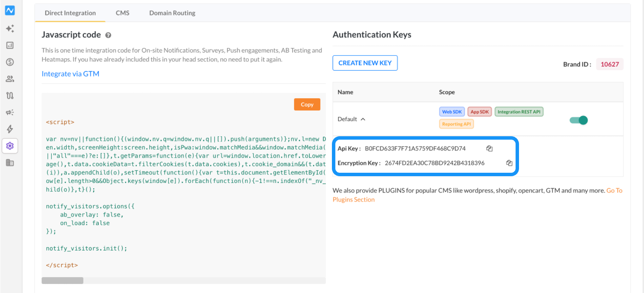Click the ab_overlay: false code line

pos(92,215)
